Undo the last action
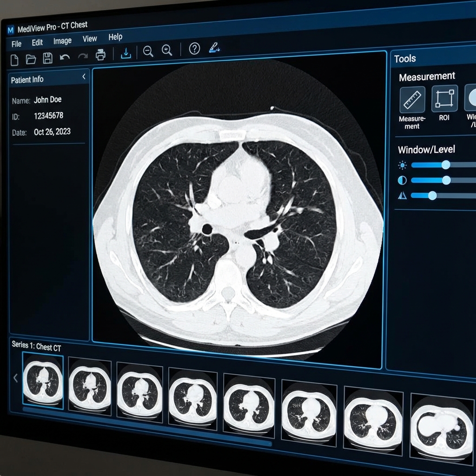The image size is (476, 476). [64, 56]
